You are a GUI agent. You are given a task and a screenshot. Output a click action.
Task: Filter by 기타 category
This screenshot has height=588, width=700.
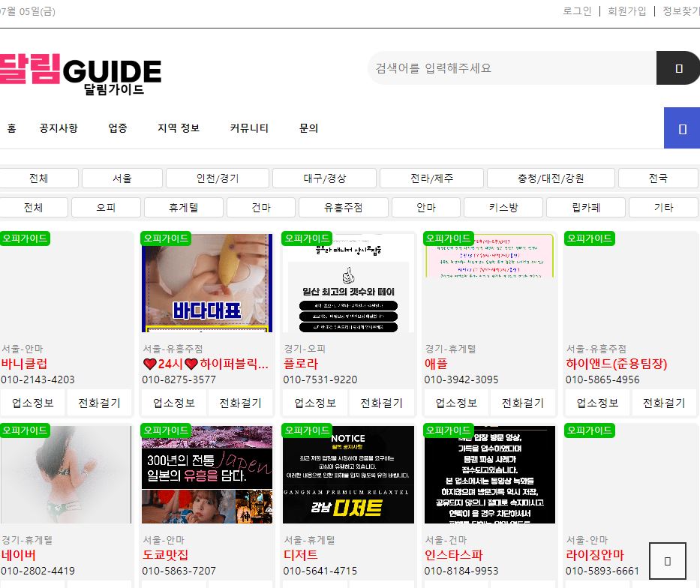tap(663, 208)
